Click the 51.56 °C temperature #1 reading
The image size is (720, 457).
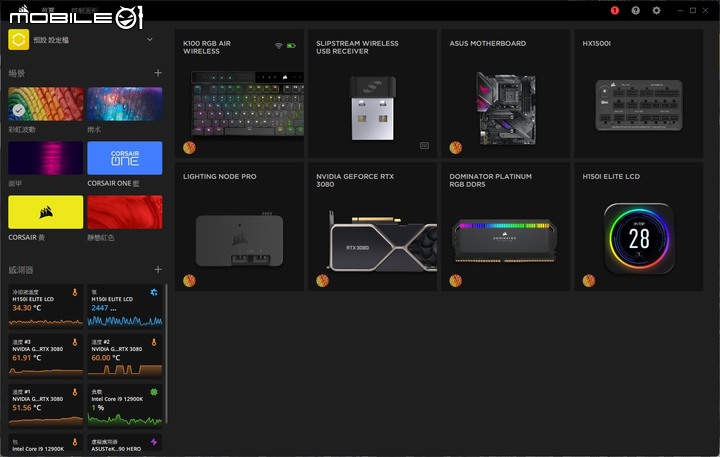(x=27, y=407)
